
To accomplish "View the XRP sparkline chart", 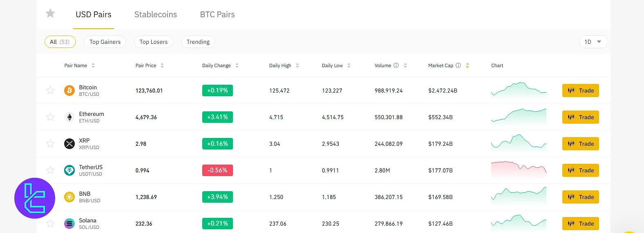I will (x=519, y=143).
